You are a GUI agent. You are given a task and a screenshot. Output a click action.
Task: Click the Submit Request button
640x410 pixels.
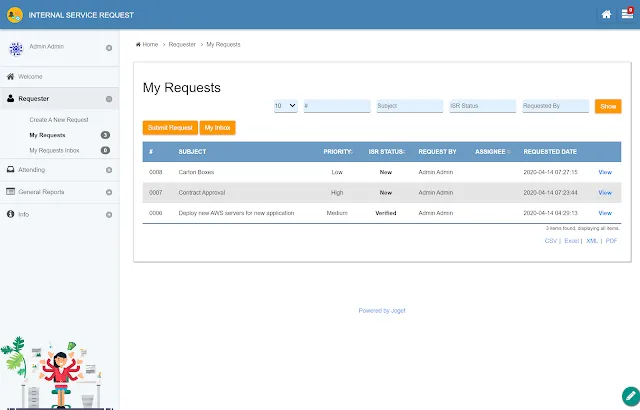[x=170, y=128]
